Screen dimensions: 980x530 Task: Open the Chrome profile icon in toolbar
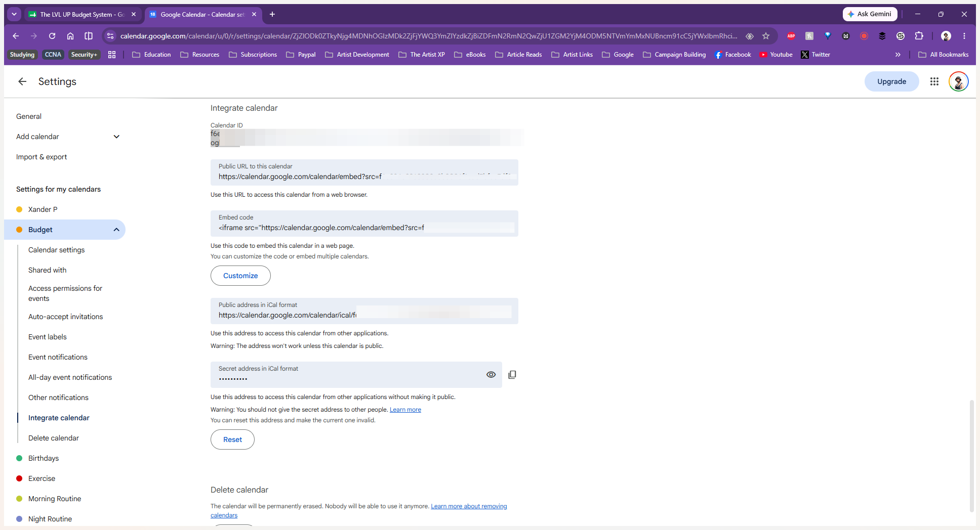pos(946,36)
